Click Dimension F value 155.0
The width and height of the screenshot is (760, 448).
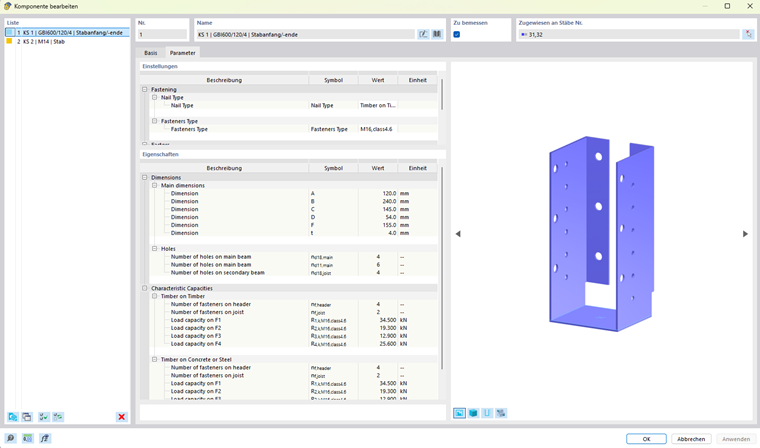pos(378,225)
